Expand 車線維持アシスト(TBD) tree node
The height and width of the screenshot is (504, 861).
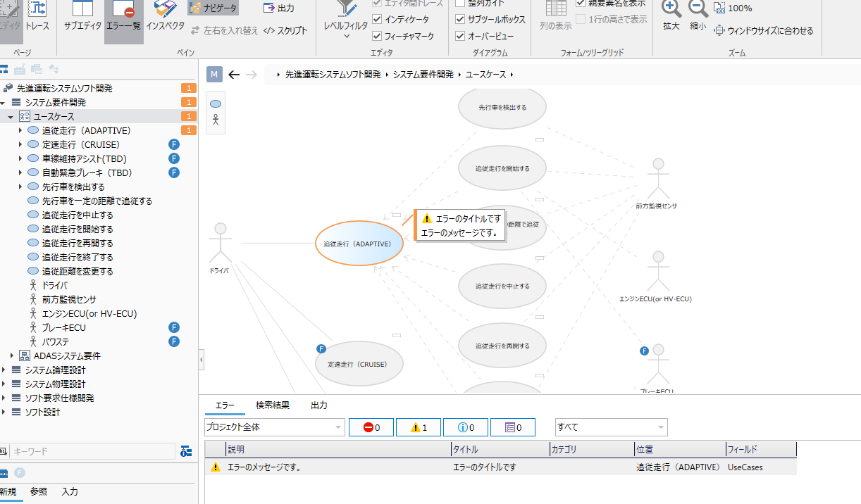click(20, 158)
